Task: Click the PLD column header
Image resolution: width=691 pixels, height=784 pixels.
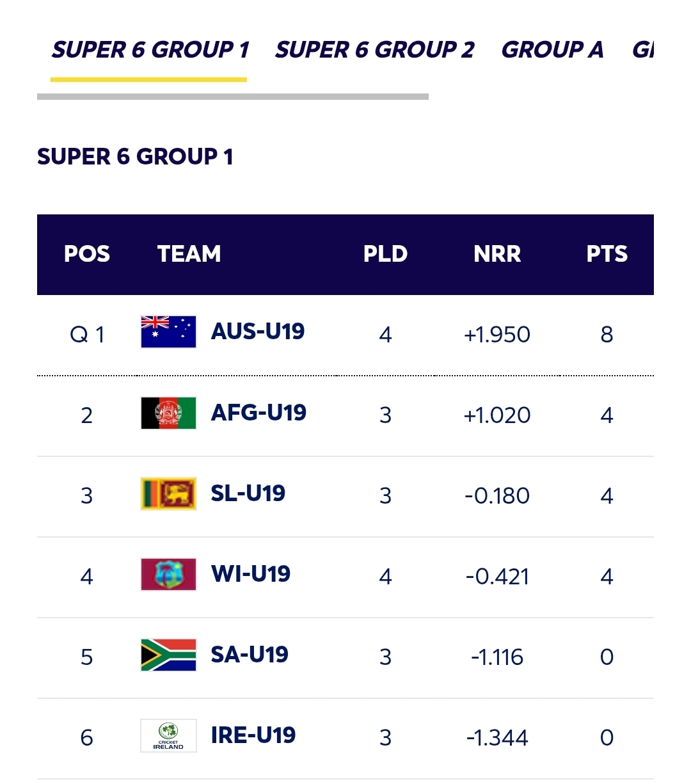Action: tap(385, 254)
